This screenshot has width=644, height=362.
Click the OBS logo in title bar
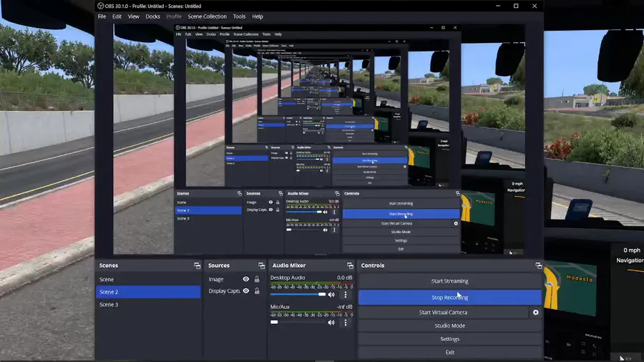[x=100, y=6]
